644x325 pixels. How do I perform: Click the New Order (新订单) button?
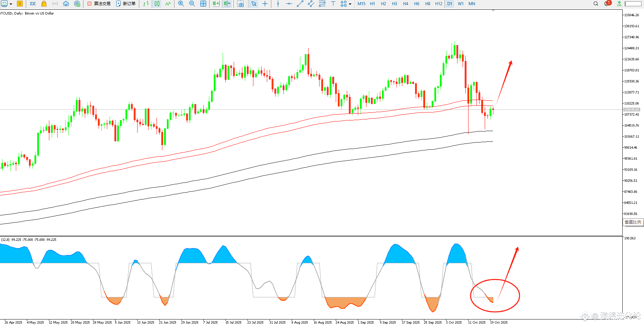coord(126,4)
